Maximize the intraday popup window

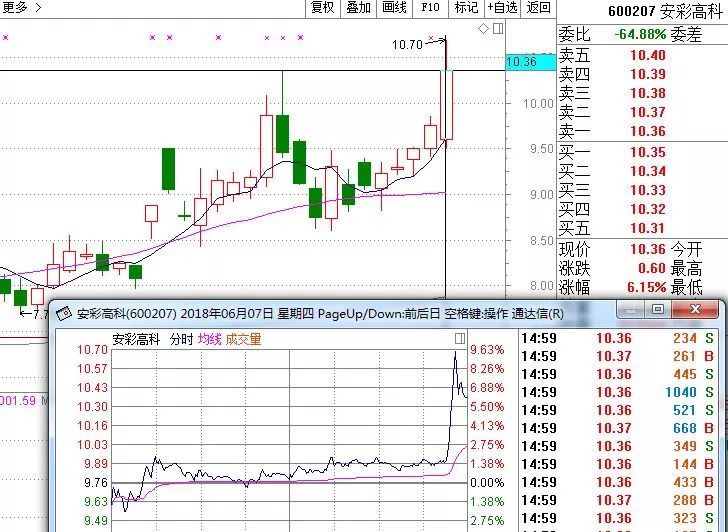[x=658, y=310]
